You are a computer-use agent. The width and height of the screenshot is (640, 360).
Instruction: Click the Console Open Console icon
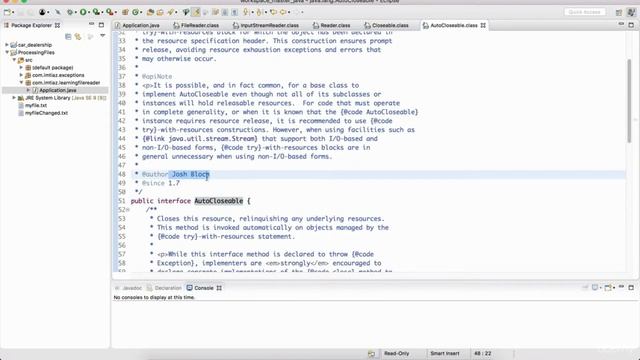(608, 288)
